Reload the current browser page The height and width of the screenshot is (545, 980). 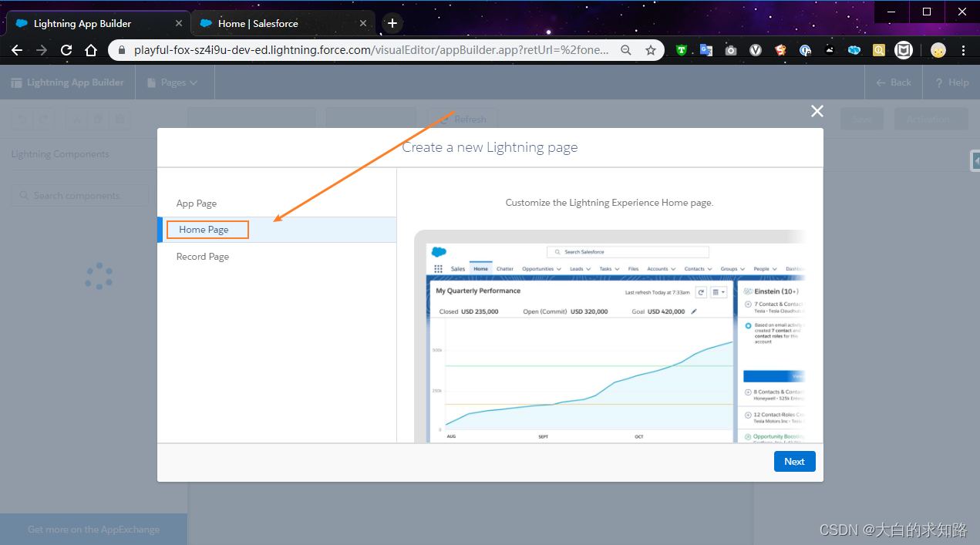tap(66, 50)
